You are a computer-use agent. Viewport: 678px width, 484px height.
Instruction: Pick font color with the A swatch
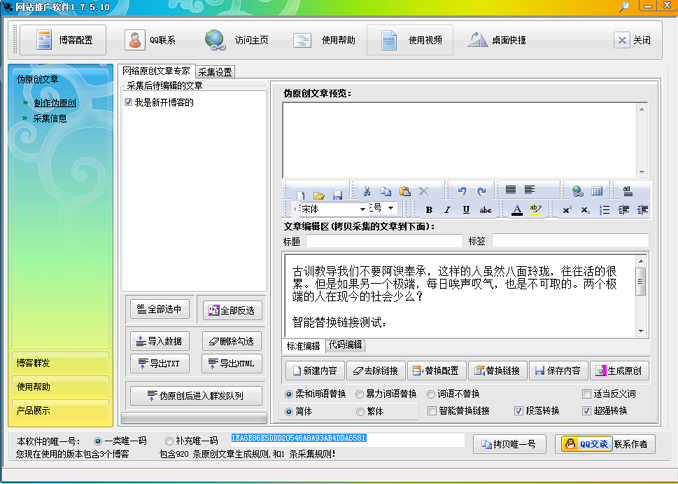click(517, 210)
